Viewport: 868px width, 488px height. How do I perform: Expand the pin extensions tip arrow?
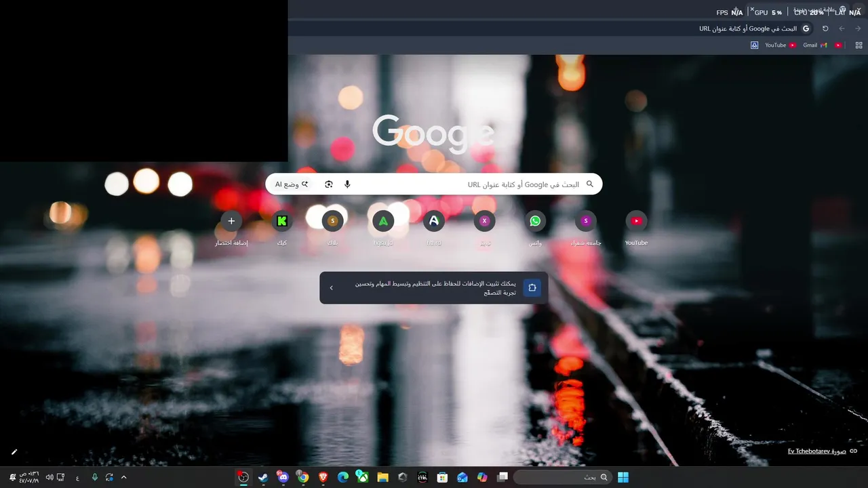[331, 288]
